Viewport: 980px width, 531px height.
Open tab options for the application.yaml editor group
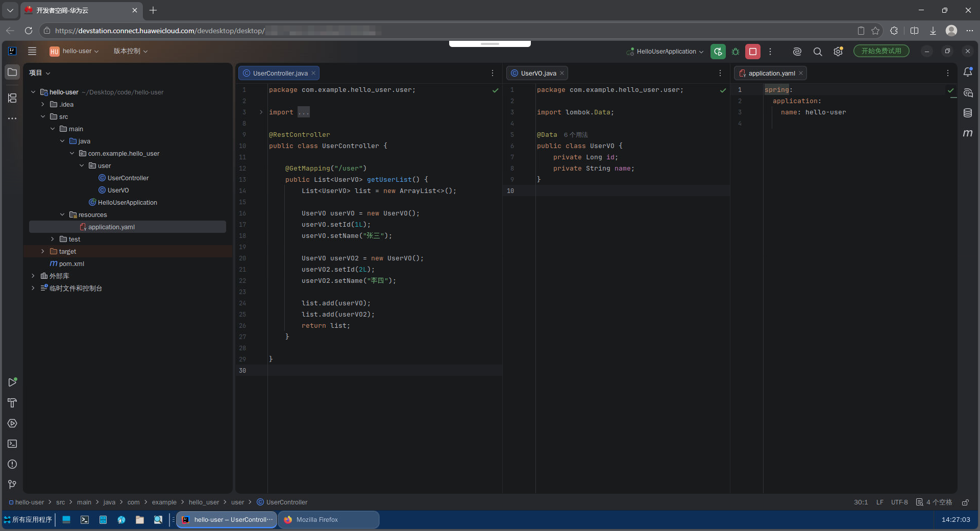[948, 74]
